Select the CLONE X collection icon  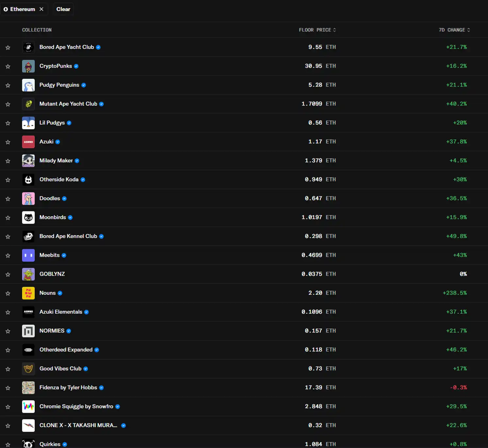28,426
